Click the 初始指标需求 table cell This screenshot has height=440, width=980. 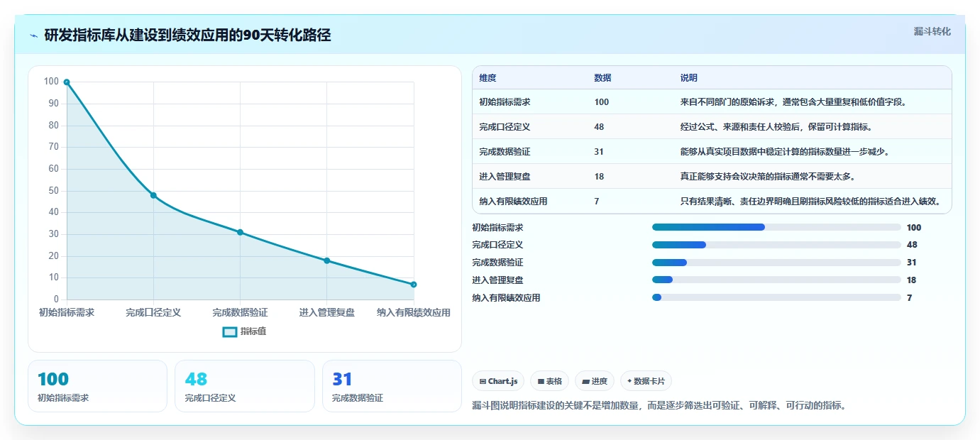[505, 102]
